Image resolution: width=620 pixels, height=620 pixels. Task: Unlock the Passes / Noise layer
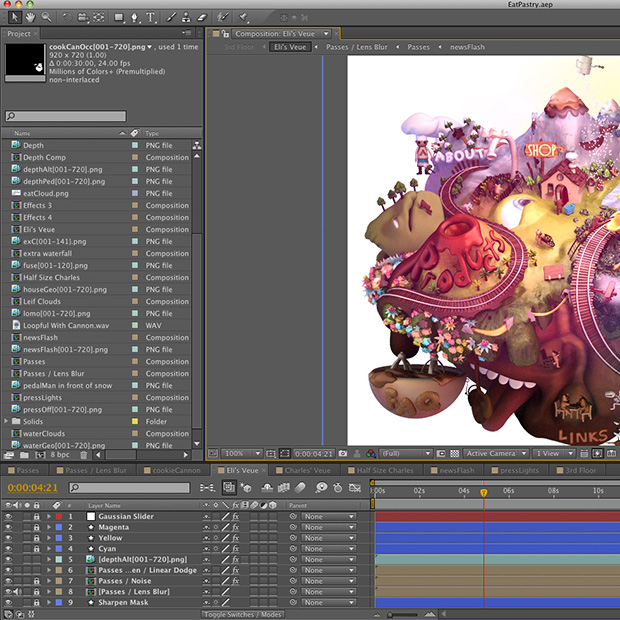[x=36, y=581]
